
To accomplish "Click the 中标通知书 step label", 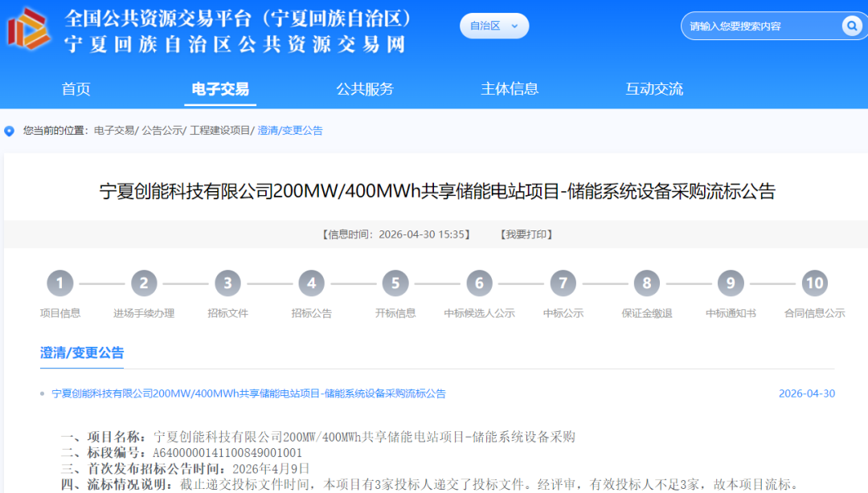I will tap(731, 313).
